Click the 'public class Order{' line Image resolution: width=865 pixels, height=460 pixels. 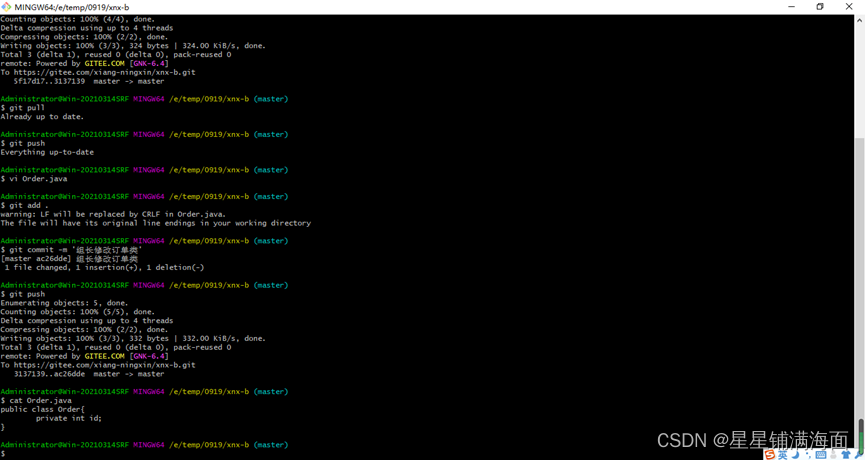42,409
